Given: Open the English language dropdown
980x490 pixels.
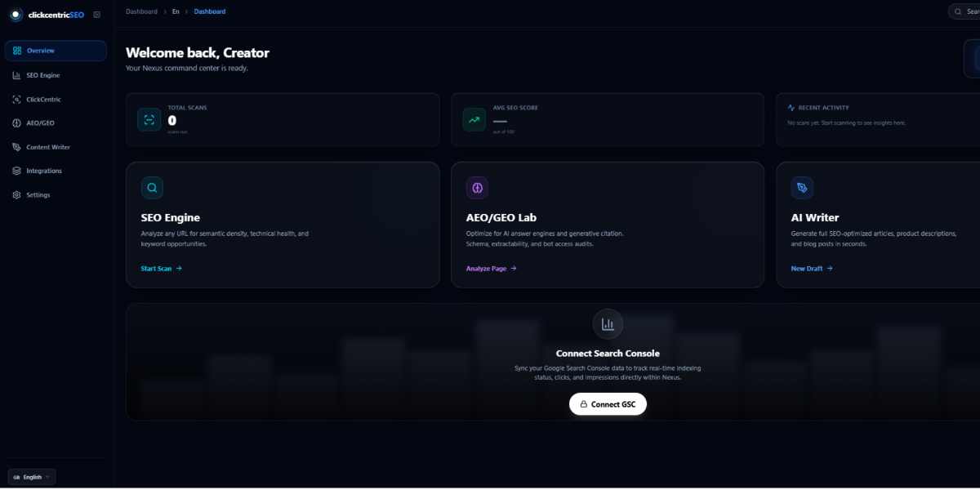Looking at the screenshot, I should [32, 477].
